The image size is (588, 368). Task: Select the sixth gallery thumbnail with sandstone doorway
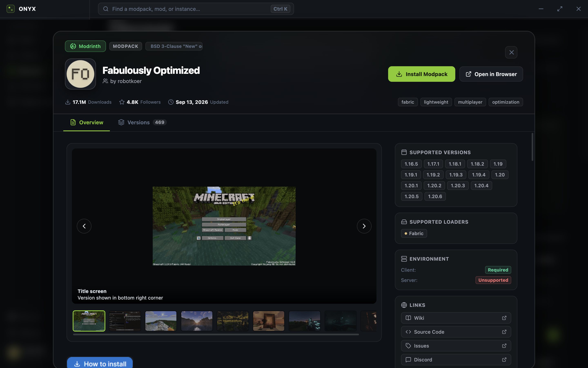tap(269, 321)
